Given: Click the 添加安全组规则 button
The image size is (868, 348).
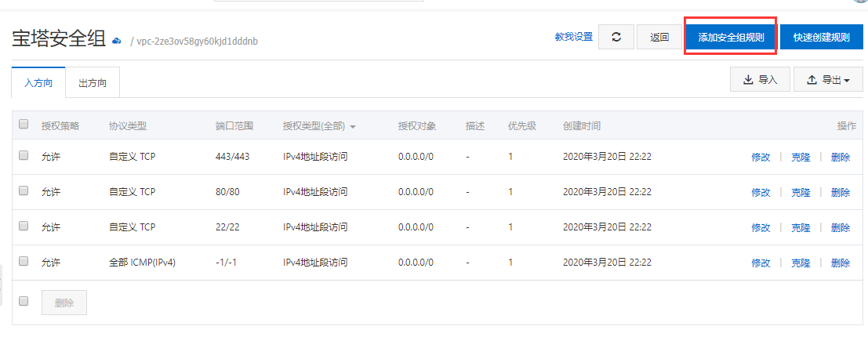Looking at the screenshot, I should point(731,37).
